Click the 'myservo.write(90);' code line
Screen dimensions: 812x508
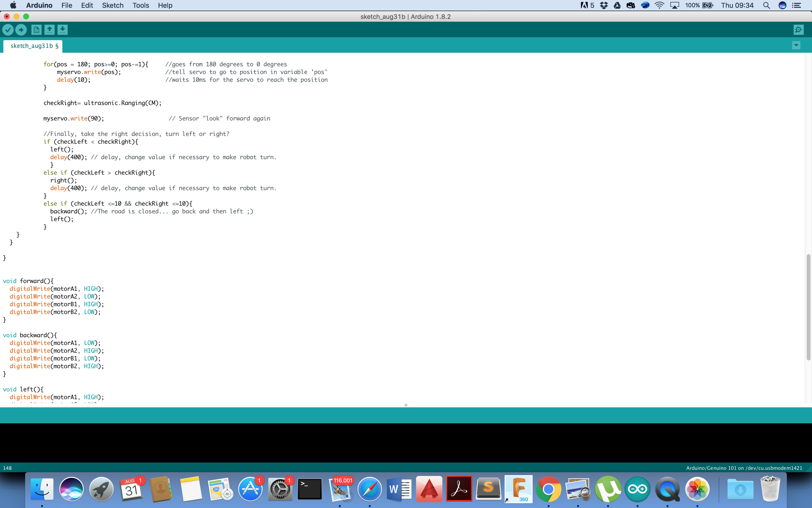click(x=73, y=118)
